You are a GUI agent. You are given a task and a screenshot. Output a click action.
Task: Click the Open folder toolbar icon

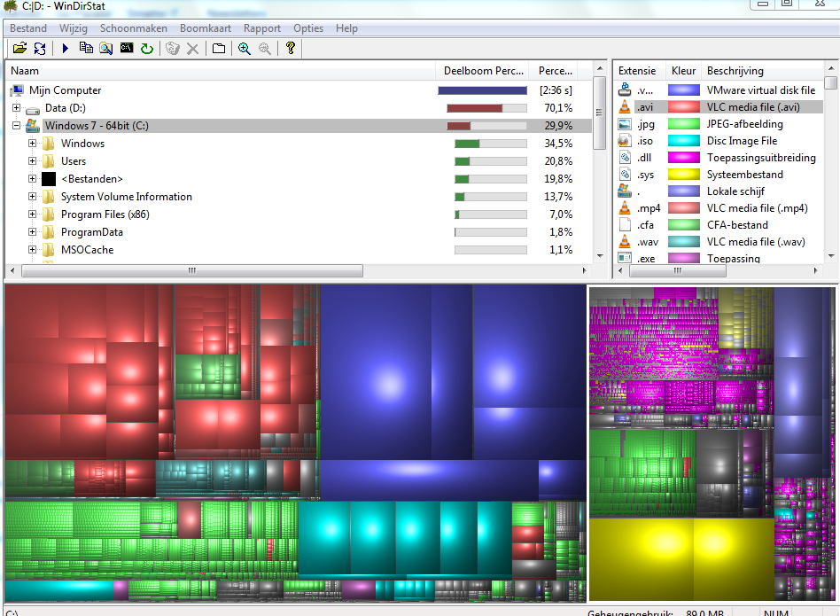[19, 48]
